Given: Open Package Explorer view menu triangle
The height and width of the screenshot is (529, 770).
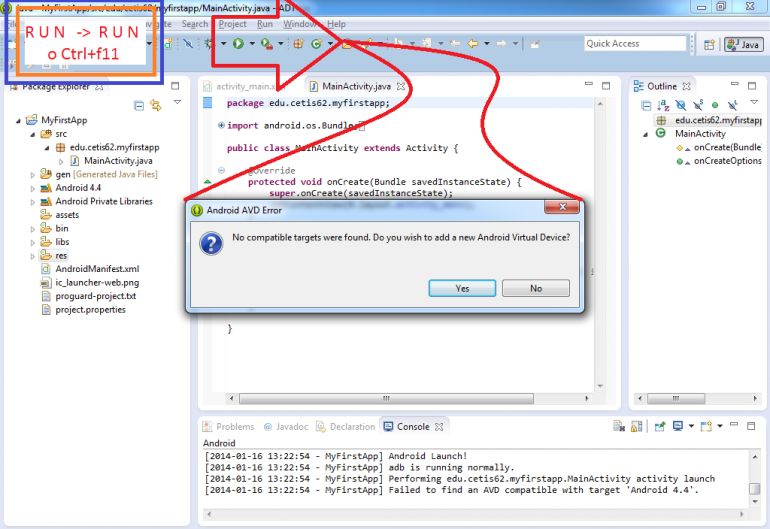Looking at the screenshot, I should tap(177, 102).
